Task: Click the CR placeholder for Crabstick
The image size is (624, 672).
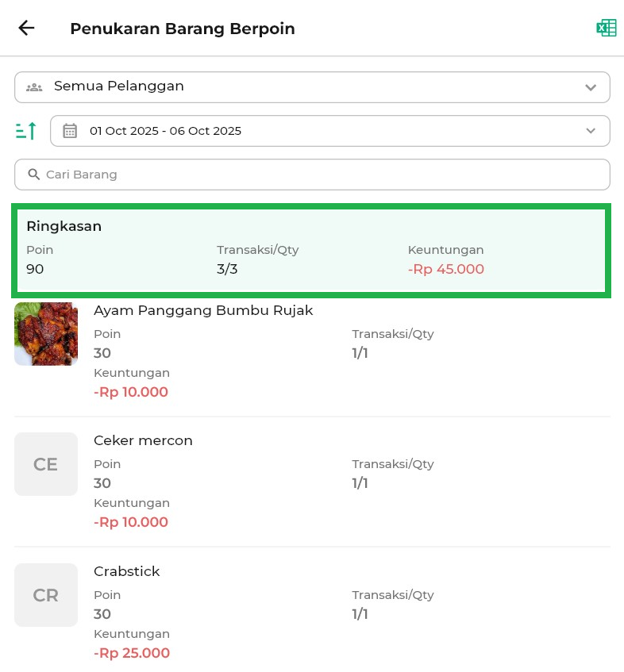Action: [x=46, y=595]
